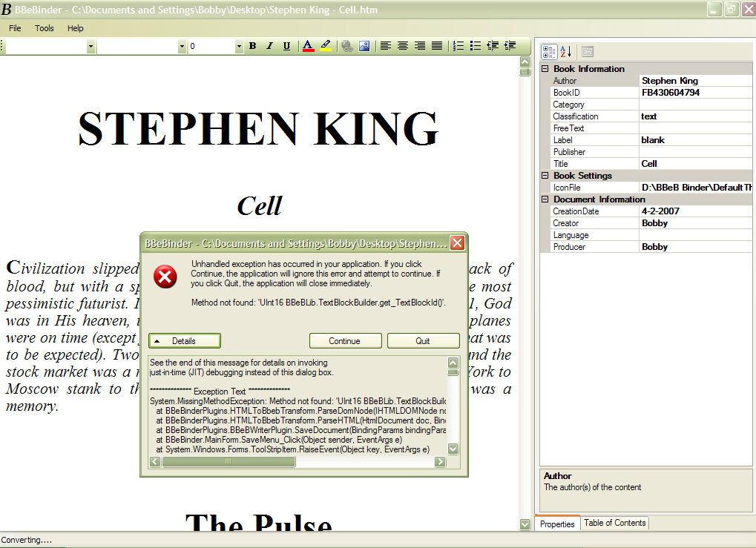Click the FreeText property label
Image resolution: width=756 pixels, height=548 pixels.
[x=569, y=128]
